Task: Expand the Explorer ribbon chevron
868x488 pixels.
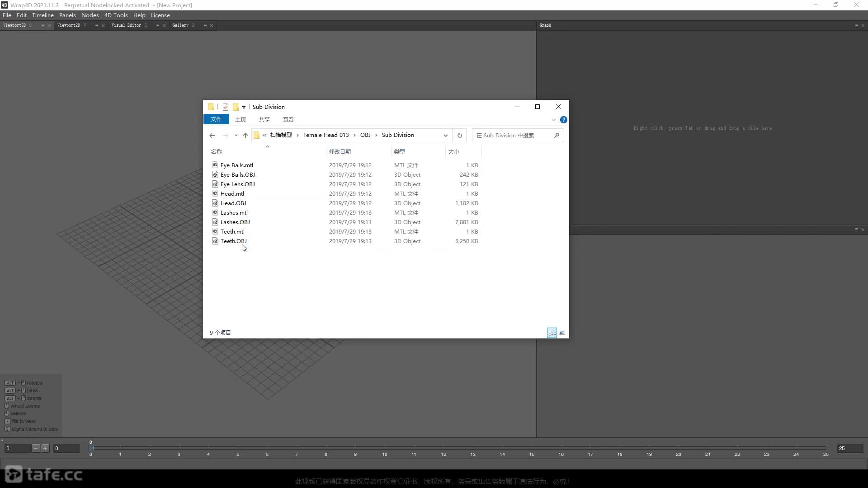Action: click(553, 120)
